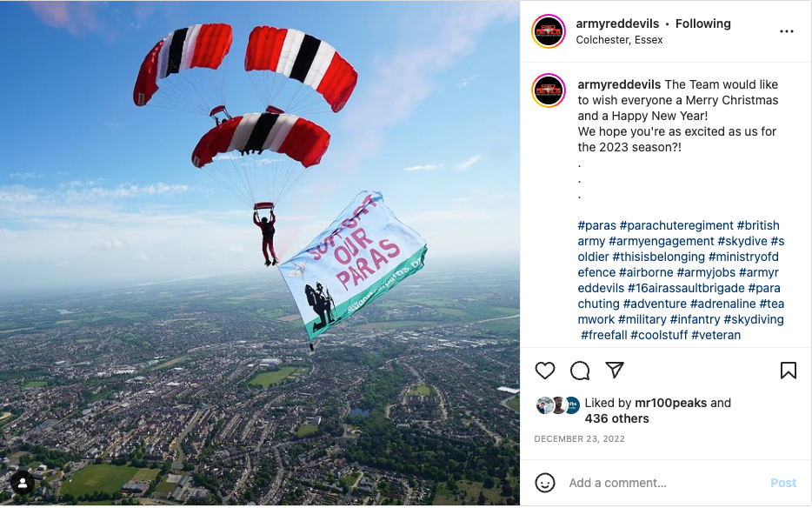The width and height of the screenshot is (812, 508).
Task: Click the Post comment button
Action: pos(783,483)
